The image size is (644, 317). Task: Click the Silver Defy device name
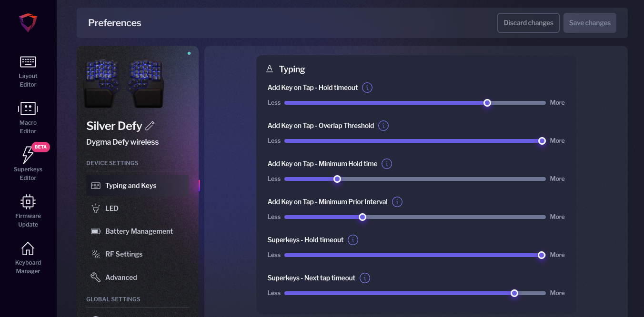pyautogui.click(x=114, y=126)
